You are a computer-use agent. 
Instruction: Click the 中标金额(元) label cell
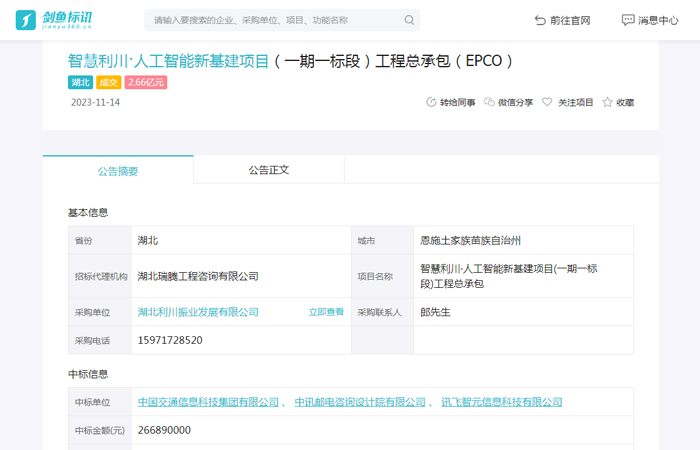pos(100,430)
